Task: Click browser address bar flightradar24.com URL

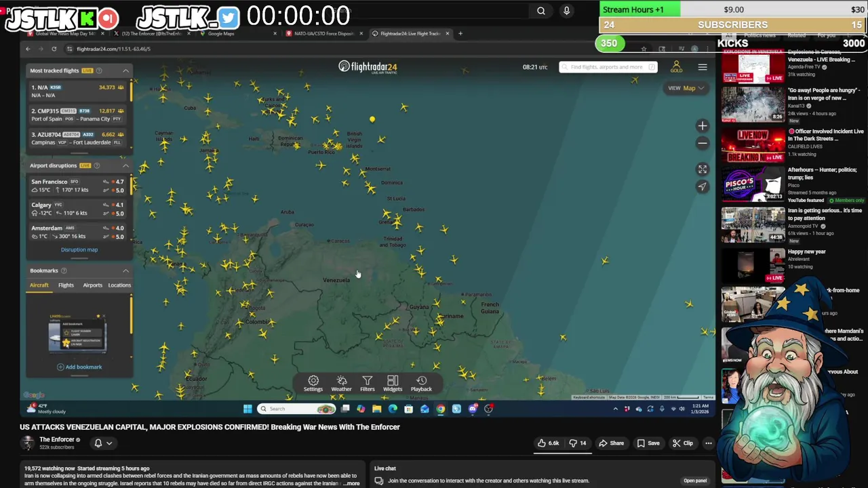Action: 114,49
